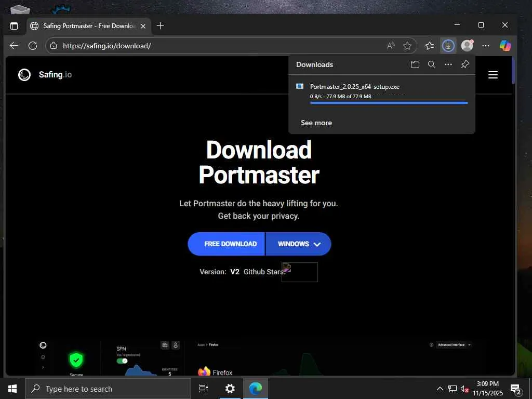Click the V2 version label
The image size is (532, 399).
click(x=235, y=272)
